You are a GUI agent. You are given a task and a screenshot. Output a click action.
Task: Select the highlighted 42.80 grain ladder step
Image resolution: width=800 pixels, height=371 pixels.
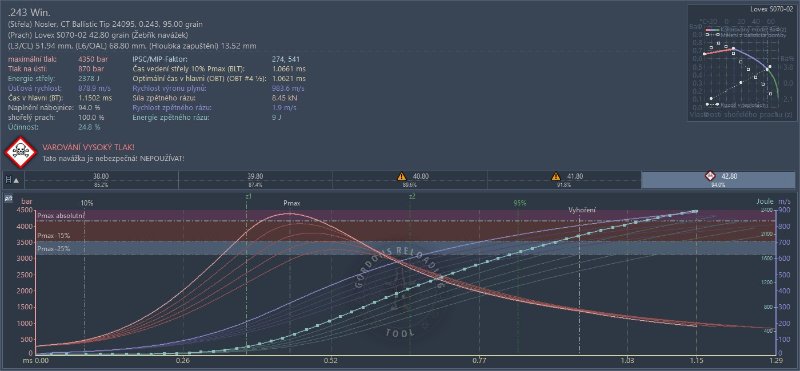pyautogui.click(x=718, y=180)
